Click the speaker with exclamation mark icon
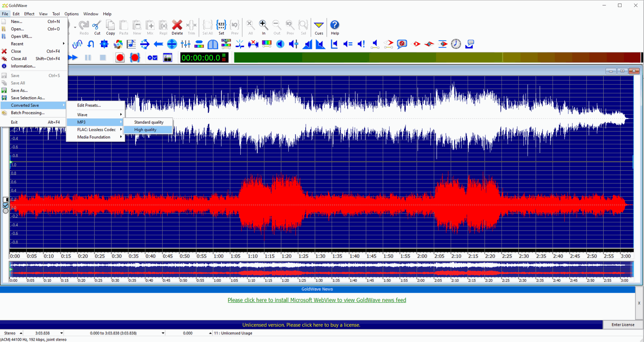Image resolution: width=644 pixels, height=342 pixels. point(361,44)
